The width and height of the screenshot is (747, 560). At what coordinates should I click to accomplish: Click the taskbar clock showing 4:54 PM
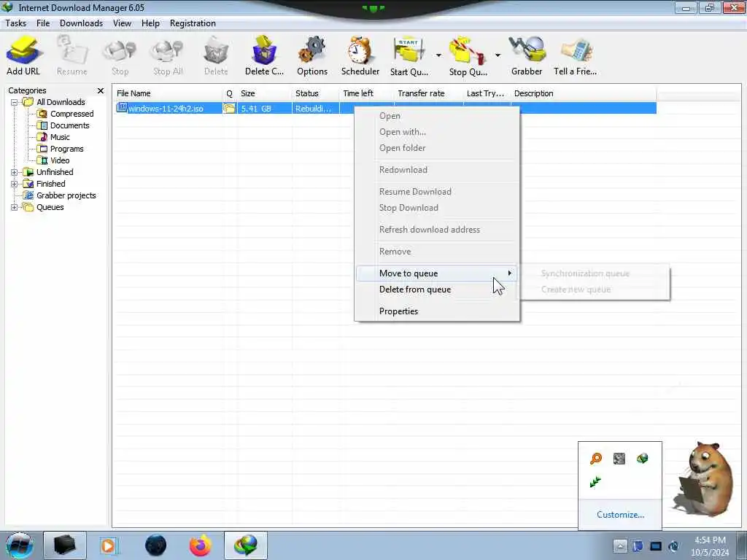(x=710, y=546)
